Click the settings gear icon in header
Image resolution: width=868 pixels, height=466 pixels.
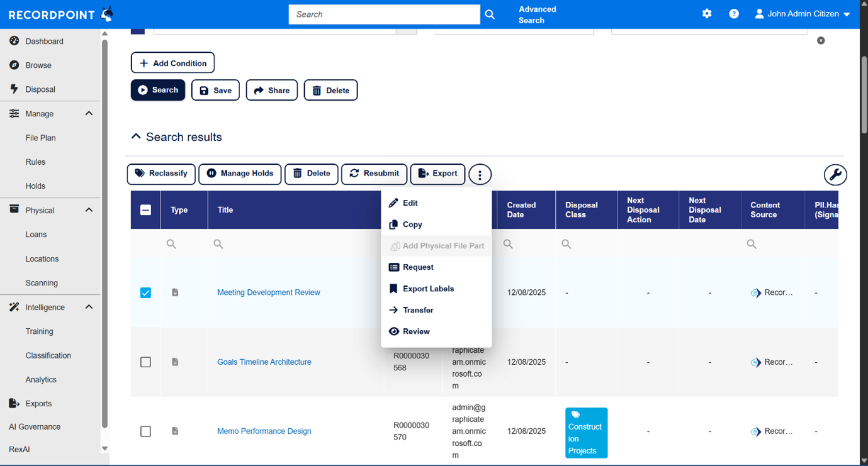coord(707,14)
